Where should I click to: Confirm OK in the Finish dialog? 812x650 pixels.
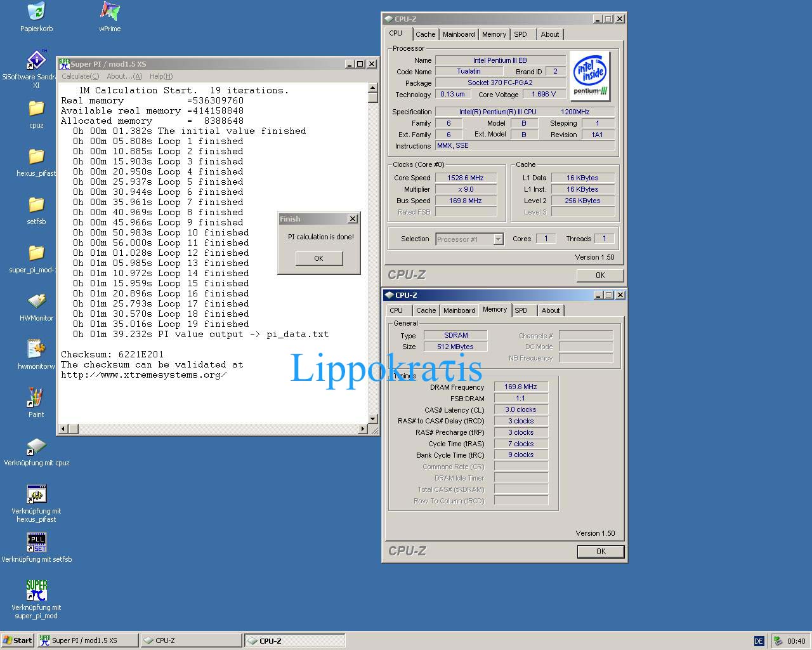(x=319, y=258)
